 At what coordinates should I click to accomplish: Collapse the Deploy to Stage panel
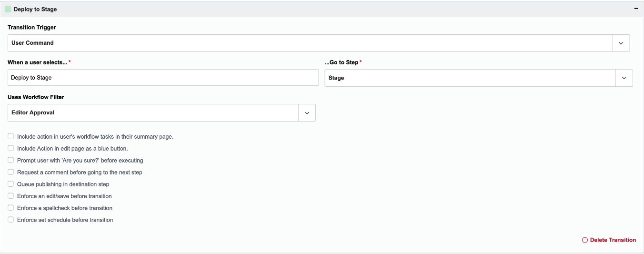click(x=636, y=9)
